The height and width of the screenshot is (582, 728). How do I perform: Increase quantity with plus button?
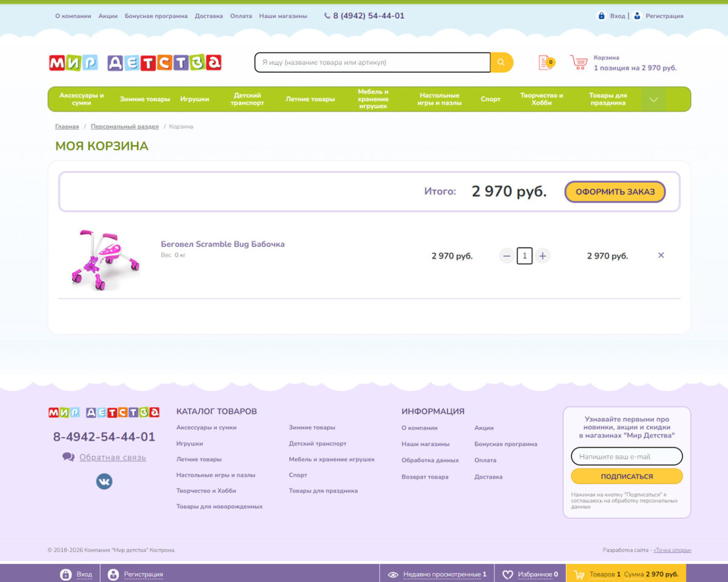(542, 256)
